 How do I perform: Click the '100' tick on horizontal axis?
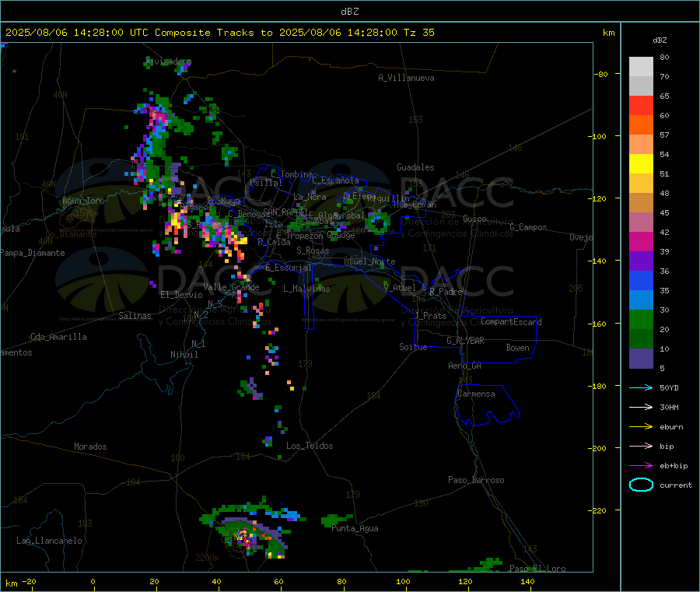[403, 581]
